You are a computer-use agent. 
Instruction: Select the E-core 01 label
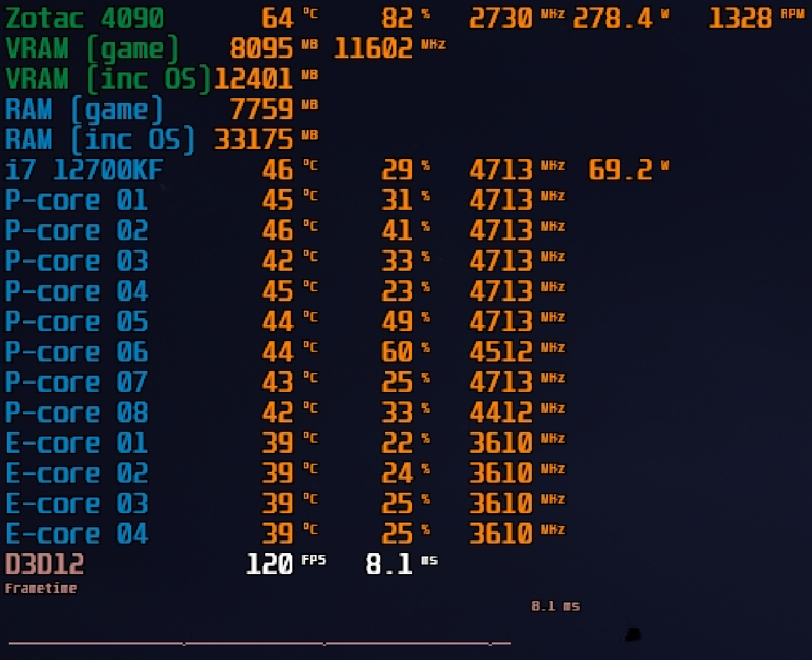pos(76,443)
